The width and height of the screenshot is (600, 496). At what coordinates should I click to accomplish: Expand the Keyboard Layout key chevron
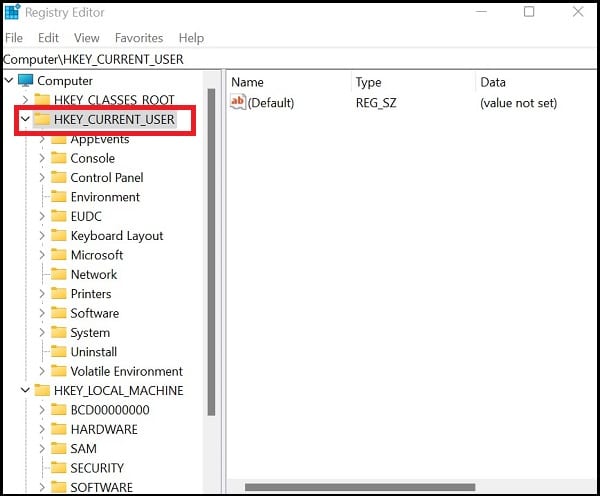click(x=42, y=235)
